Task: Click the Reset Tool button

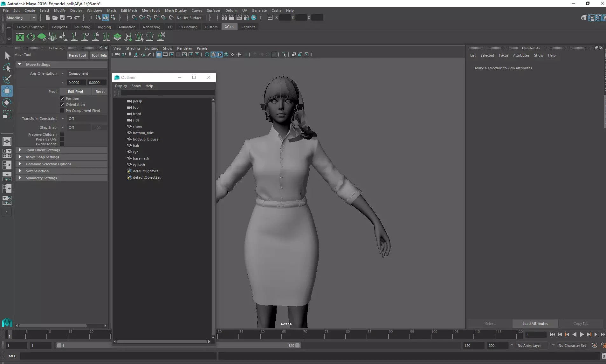Action: click(x=77, y=55)
